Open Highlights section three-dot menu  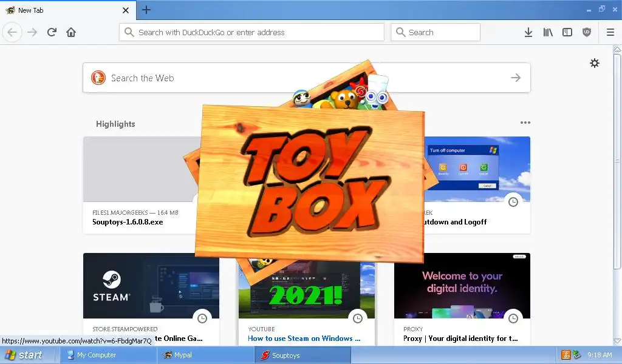(x=525, y=123)
